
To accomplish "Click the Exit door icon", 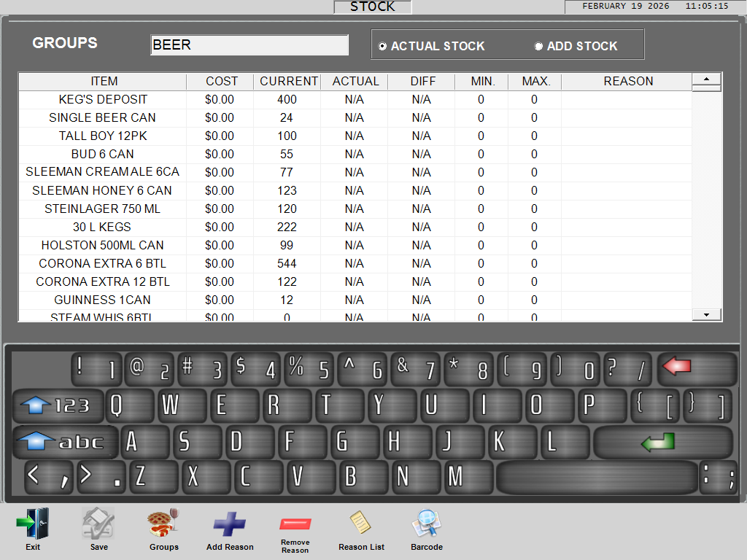I will coord(32,524).
